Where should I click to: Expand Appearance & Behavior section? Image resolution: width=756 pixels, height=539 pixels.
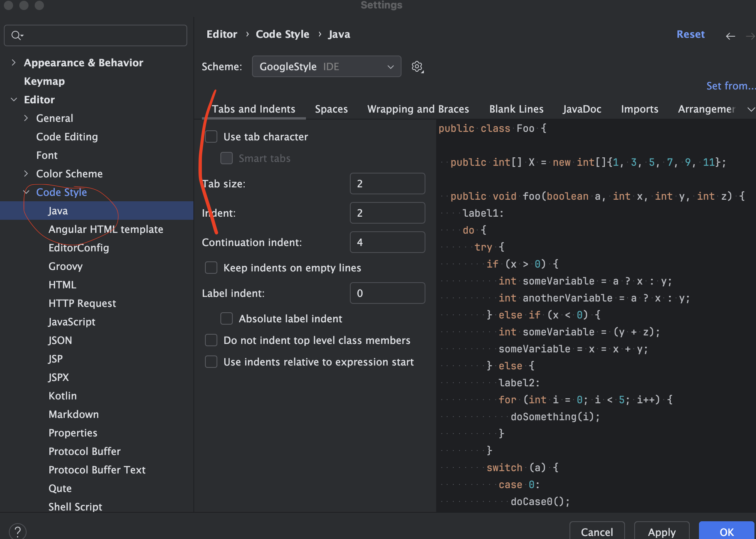click(14, 62)
